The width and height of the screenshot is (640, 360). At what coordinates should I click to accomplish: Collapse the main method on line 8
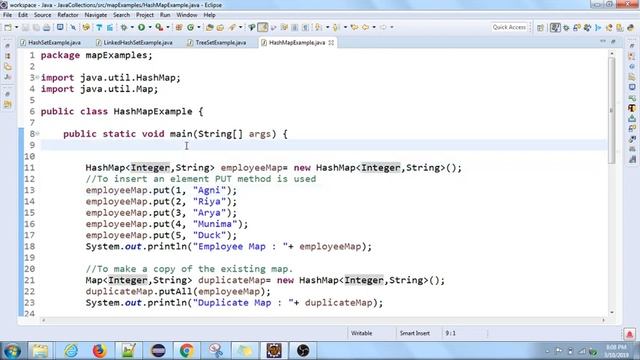click(x=37, y=133)
